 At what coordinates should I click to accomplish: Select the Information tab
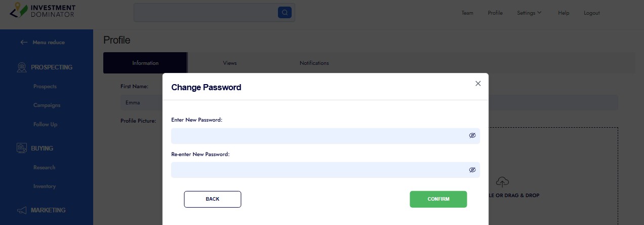[145, 63]
